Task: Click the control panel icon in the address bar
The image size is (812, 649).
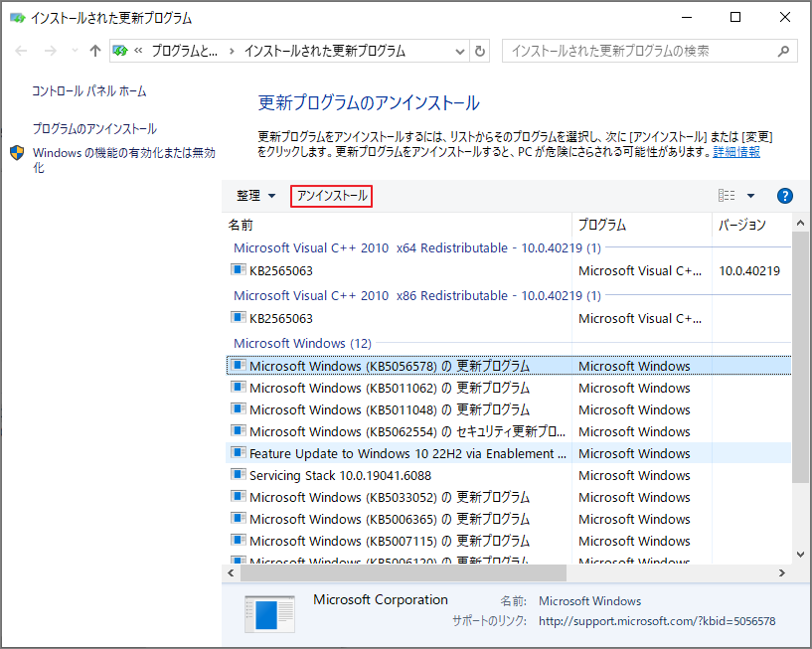Action: [x=119, y=51]
